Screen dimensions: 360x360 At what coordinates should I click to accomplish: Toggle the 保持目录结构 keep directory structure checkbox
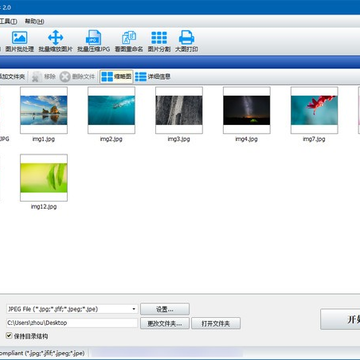tap(9, 336)
